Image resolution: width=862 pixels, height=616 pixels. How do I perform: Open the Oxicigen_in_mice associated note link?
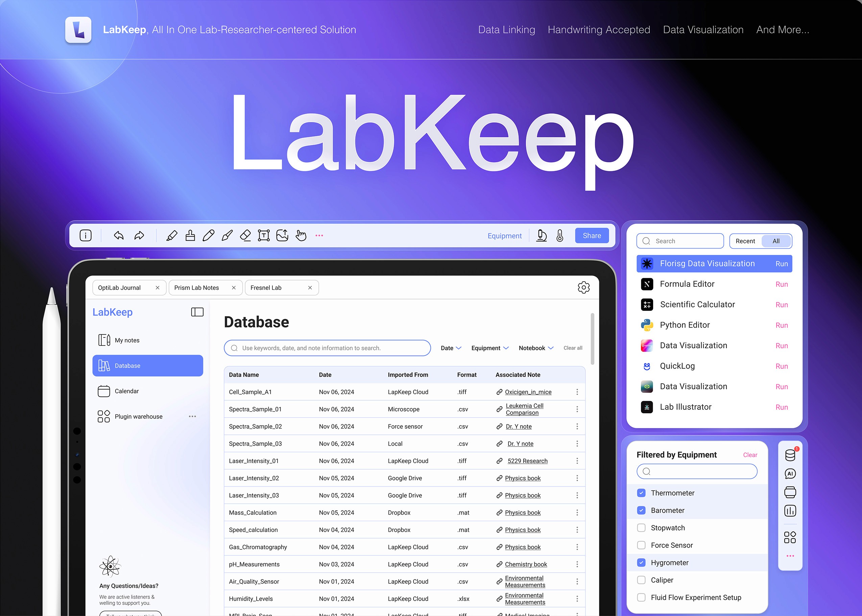tap(528, 392)
